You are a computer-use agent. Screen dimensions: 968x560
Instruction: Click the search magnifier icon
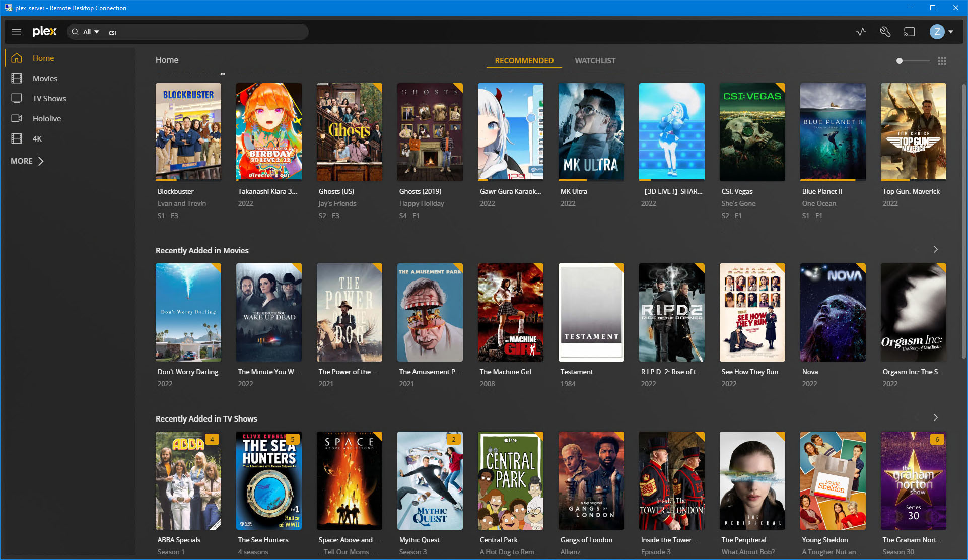click(75, 32)
